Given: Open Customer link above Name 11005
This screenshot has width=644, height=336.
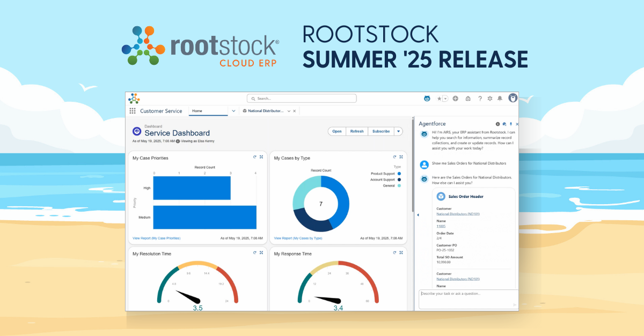Looking at the screenshot, I should click(458, 214).
